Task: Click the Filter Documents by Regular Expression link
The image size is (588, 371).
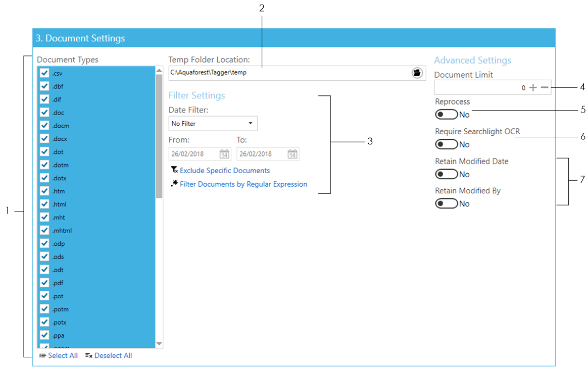Action: click(x=243, y=184)
